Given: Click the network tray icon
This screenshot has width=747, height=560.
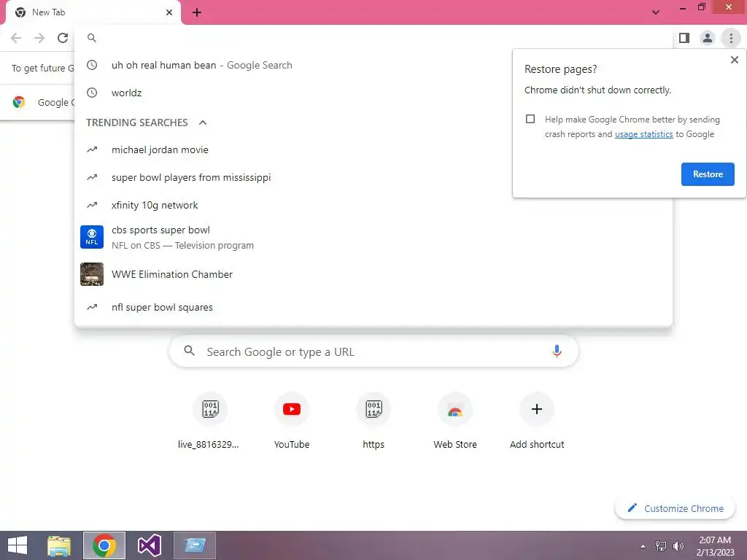Looking at the screenshot, I should coord(661,546).
